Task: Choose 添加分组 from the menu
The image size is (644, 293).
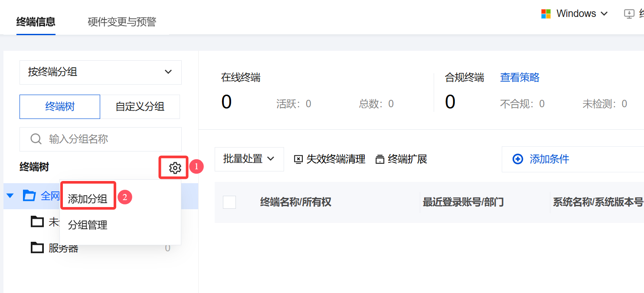Action: pyautogui.click(x=88, y=199)
